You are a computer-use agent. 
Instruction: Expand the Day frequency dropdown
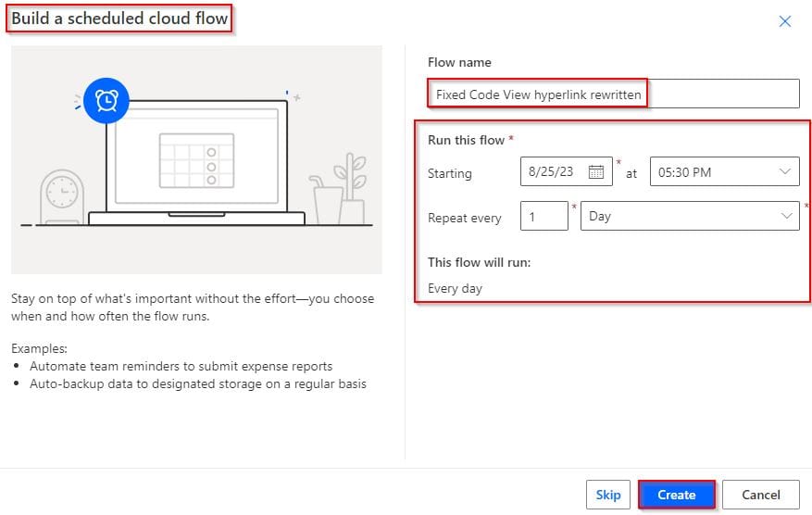coord(690,216)
